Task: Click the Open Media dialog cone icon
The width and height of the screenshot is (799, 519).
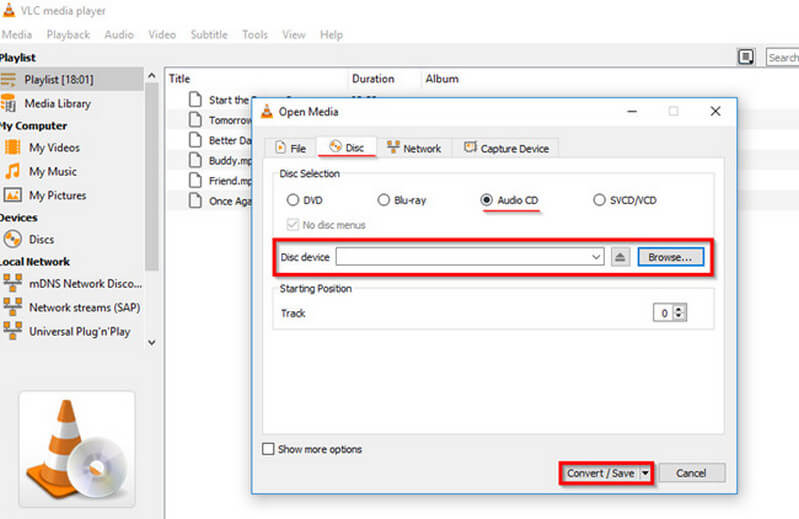Action: pos(267,112)
